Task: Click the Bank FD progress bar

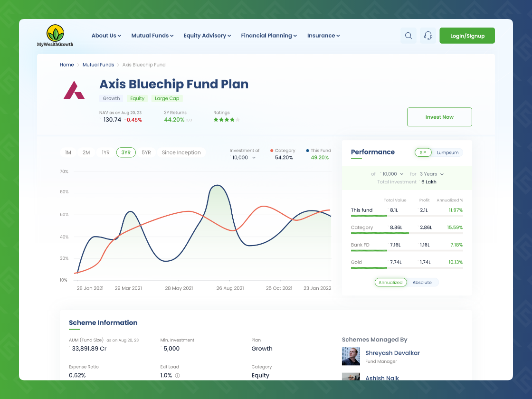Action: coord(407,250)
